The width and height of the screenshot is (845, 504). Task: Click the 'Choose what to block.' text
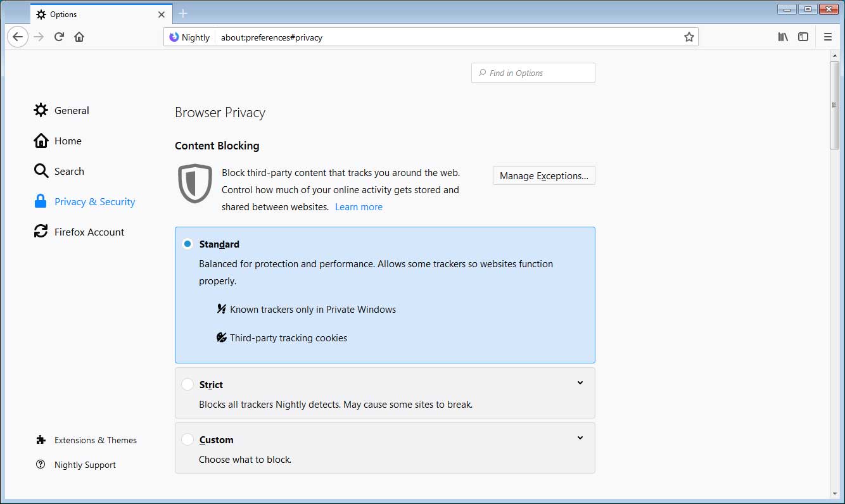point(245,460)
